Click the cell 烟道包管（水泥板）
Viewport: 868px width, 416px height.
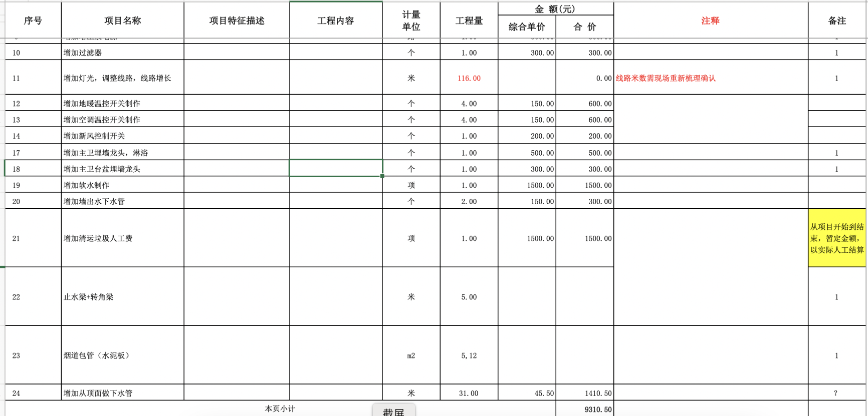tap(122, 355)
